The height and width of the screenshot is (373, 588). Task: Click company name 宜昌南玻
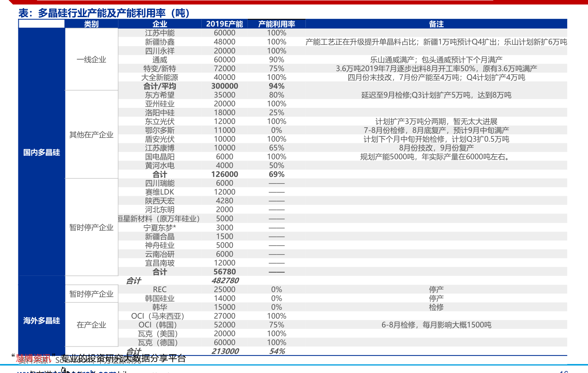(160, 263)
